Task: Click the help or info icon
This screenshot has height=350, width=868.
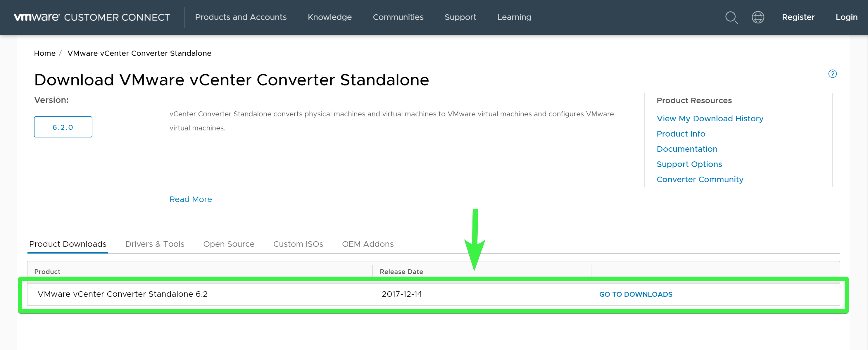Action: point(832,74)
